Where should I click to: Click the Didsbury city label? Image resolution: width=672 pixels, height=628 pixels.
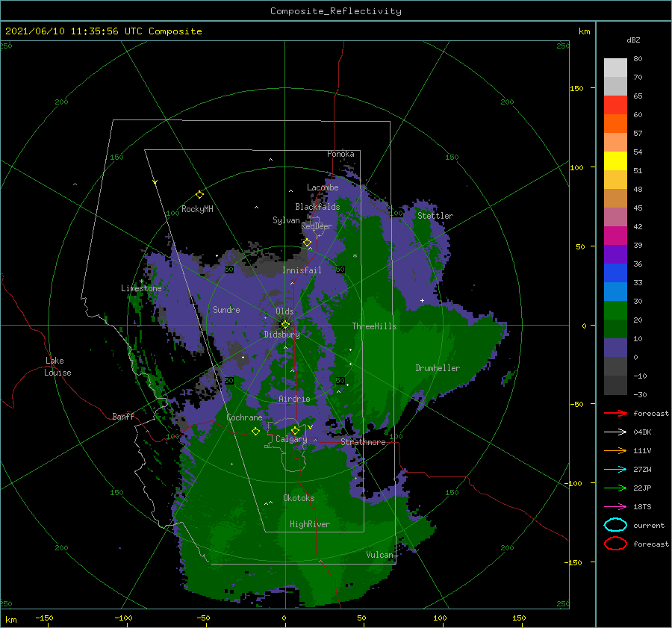tap(281, 335)
